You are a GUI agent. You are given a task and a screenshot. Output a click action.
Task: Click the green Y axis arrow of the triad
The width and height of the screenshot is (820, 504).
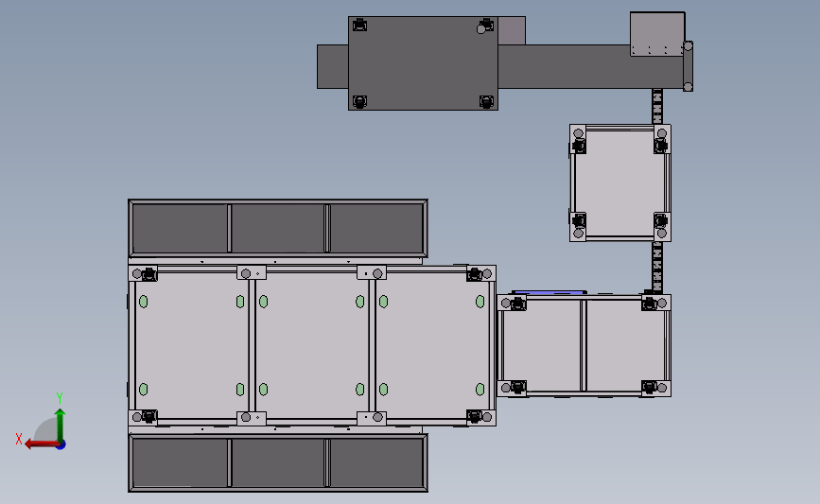(x=61, y=426)
